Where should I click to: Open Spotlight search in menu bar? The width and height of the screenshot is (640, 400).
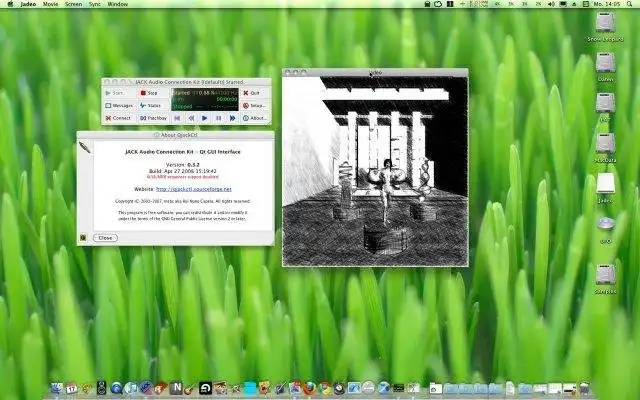click(629, 4)
